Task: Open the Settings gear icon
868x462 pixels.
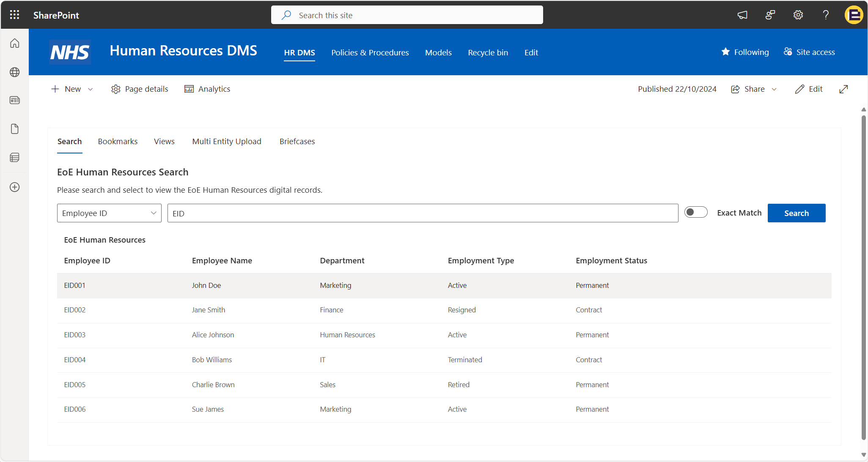Action: (x=798, y=15)
